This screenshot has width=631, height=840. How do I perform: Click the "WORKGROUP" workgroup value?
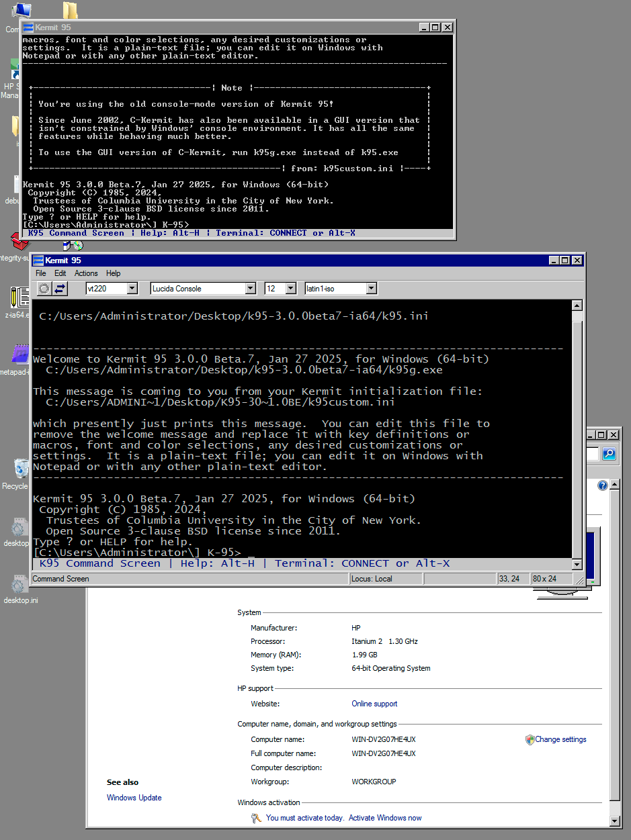click(374, 782)
